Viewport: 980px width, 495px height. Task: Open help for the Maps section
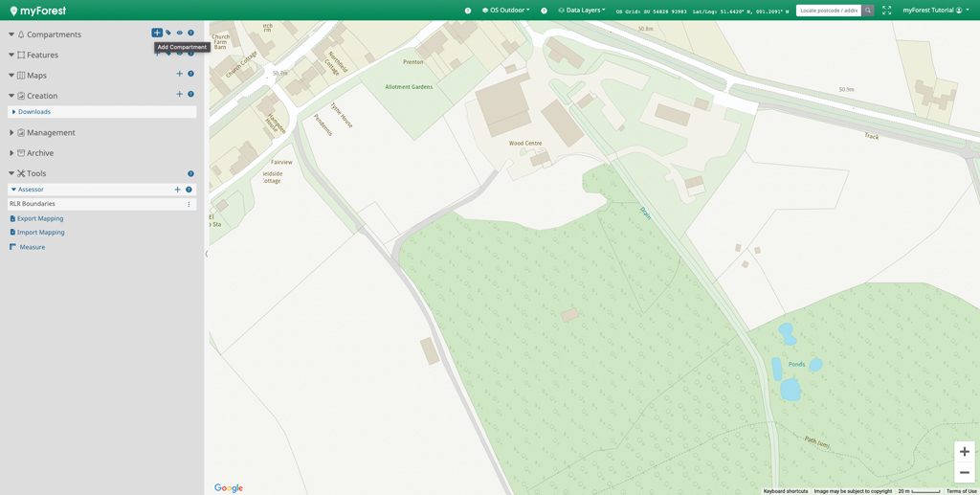coord(190,75)
